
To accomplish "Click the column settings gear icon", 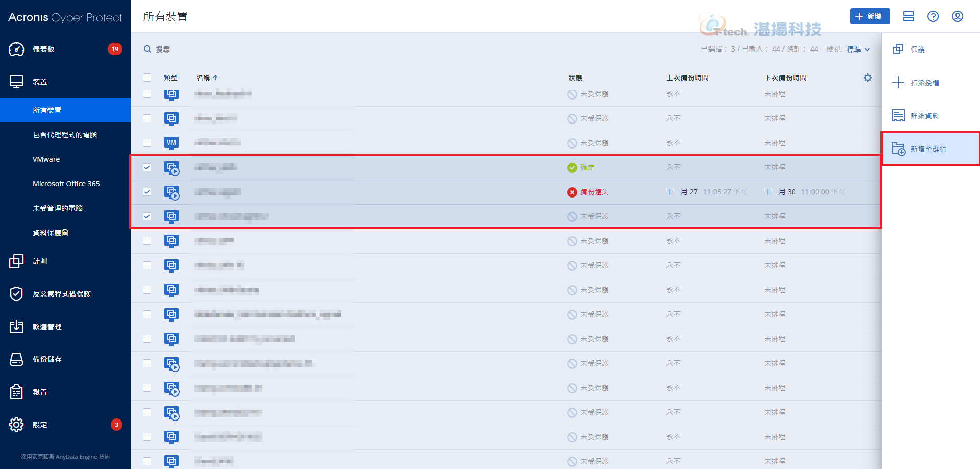I will [x=867, y=78].
